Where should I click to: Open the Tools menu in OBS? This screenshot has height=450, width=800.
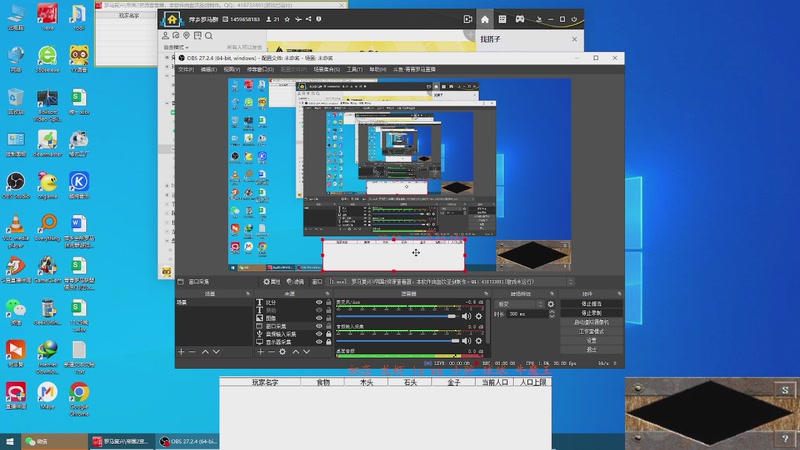click(355, 69)
